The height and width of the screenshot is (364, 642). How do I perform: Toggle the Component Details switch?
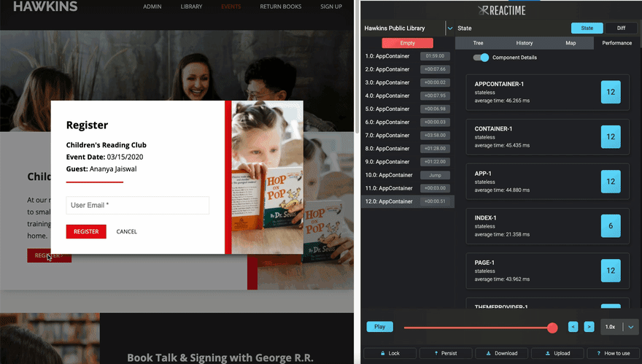[x=481, y=58]
